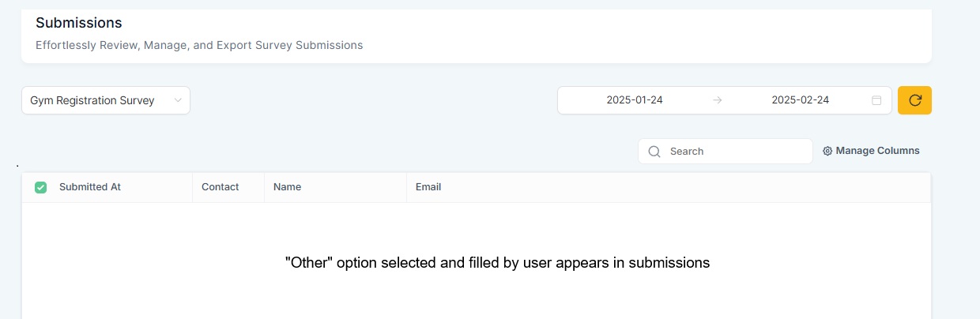Select the start date 2025-01-24

(x=635, y=100)
